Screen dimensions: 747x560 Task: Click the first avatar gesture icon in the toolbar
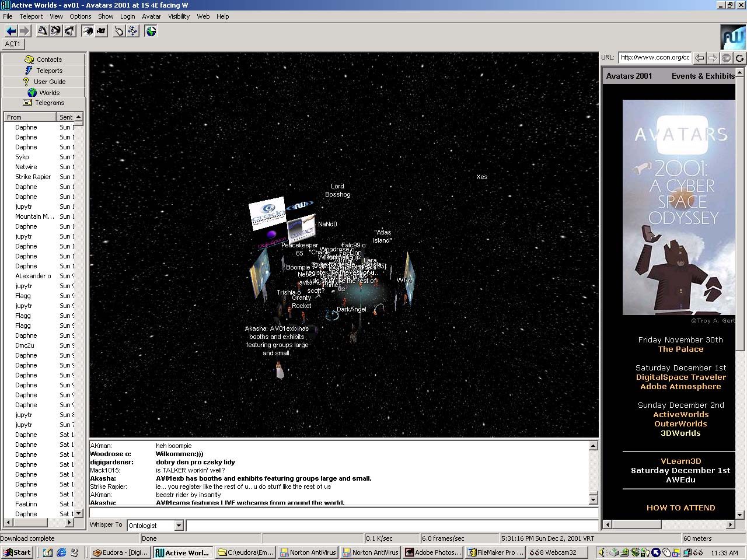click(x=42, y=31)
